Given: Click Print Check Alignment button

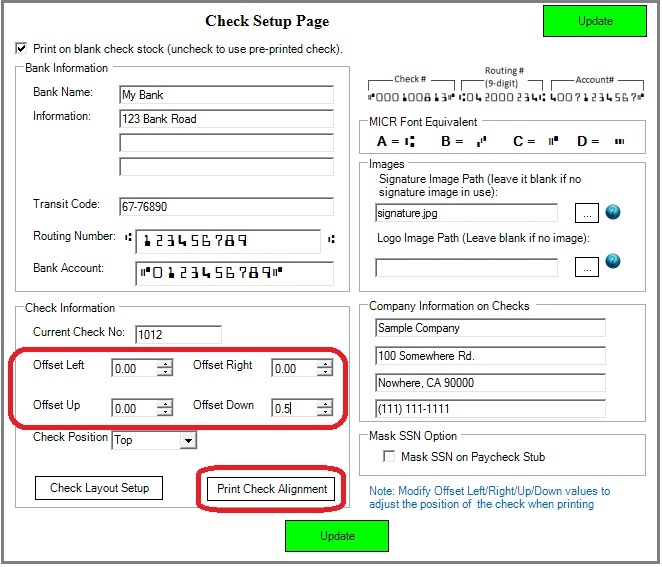Looking at the screenshot, I should [x=273, y=489].
